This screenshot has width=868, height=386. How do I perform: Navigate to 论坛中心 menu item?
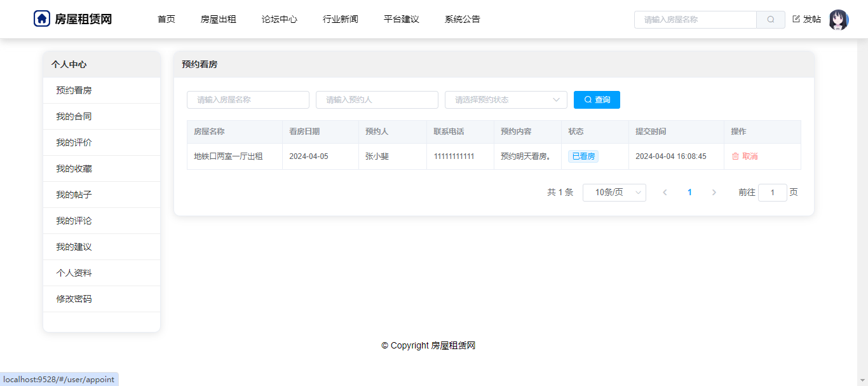(x=279, y=20)
